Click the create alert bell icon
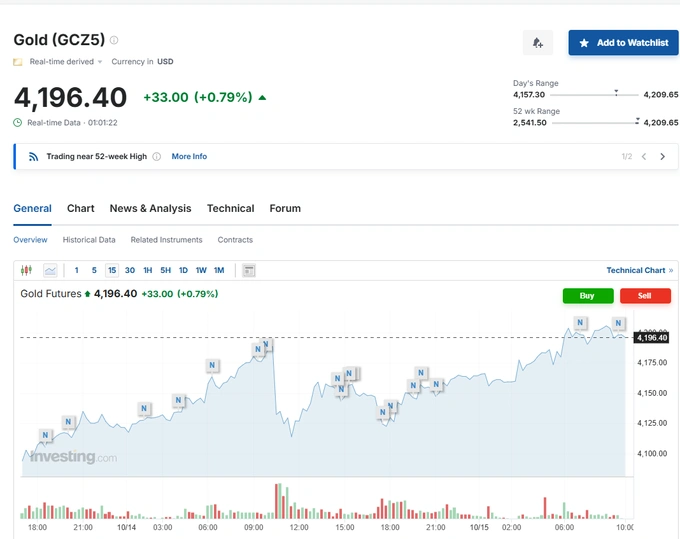680x539 pixels. pos(537,43)
